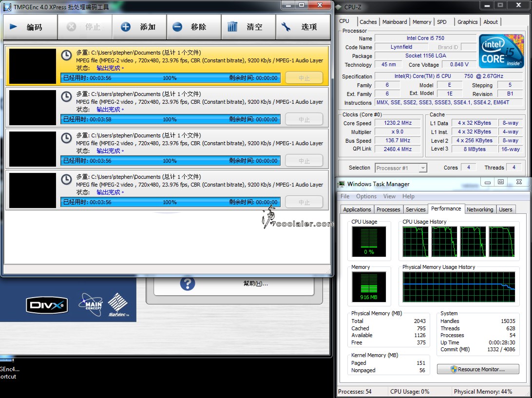
Task: Start encoding with the 编码 toolbar button
Action: pos(30,27)
